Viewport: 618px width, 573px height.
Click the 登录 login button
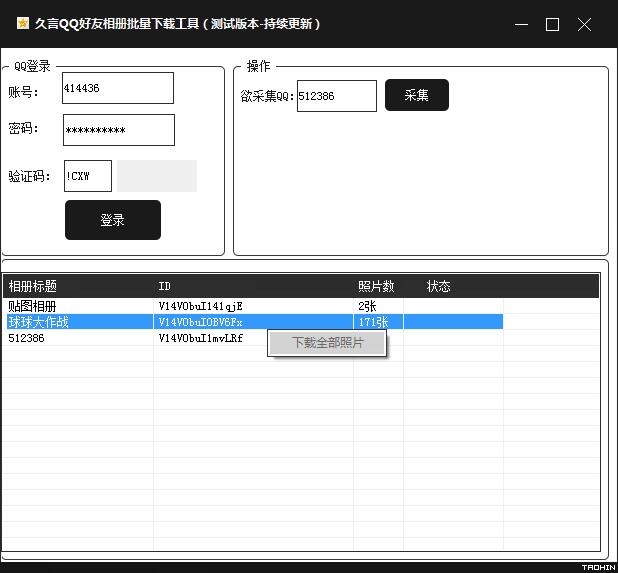pos(113,220)
